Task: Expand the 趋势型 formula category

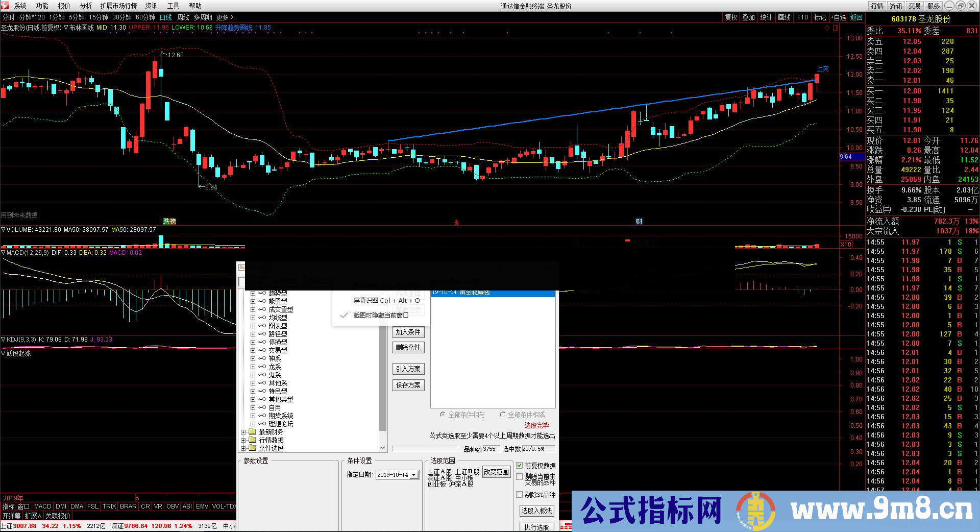Action: (253, 293)
